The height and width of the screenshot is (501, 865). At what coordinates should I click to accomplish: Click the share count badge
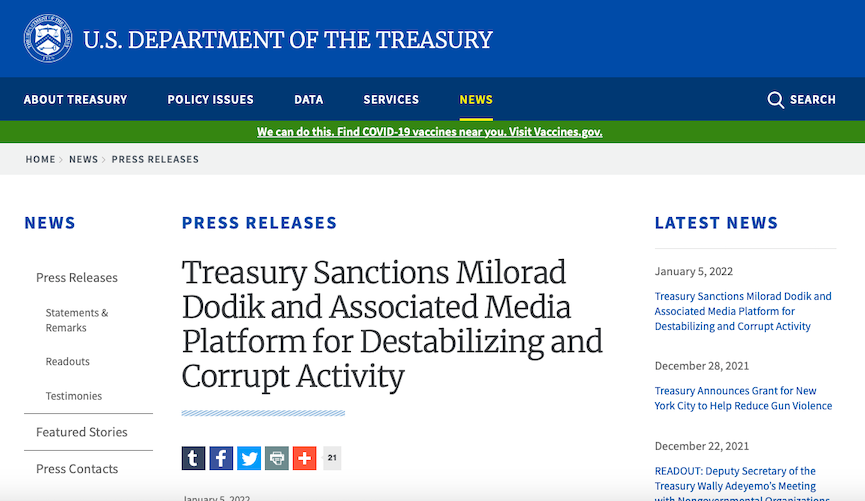(332, 458)
